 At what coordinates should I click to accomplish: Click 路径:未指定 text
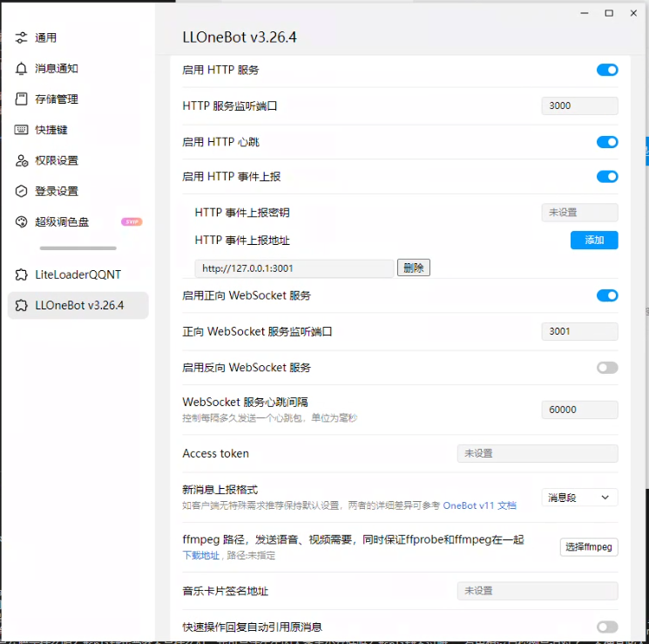pos(251,555)
